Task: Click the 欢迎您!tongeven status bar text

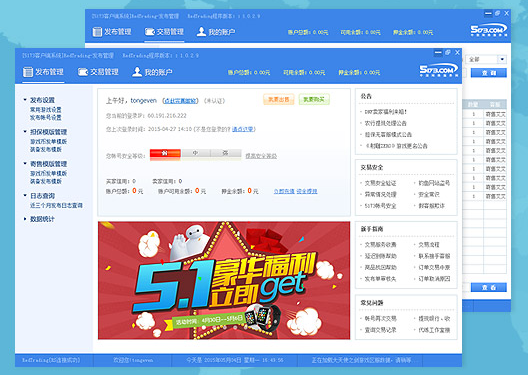Action: pos(133,360)
